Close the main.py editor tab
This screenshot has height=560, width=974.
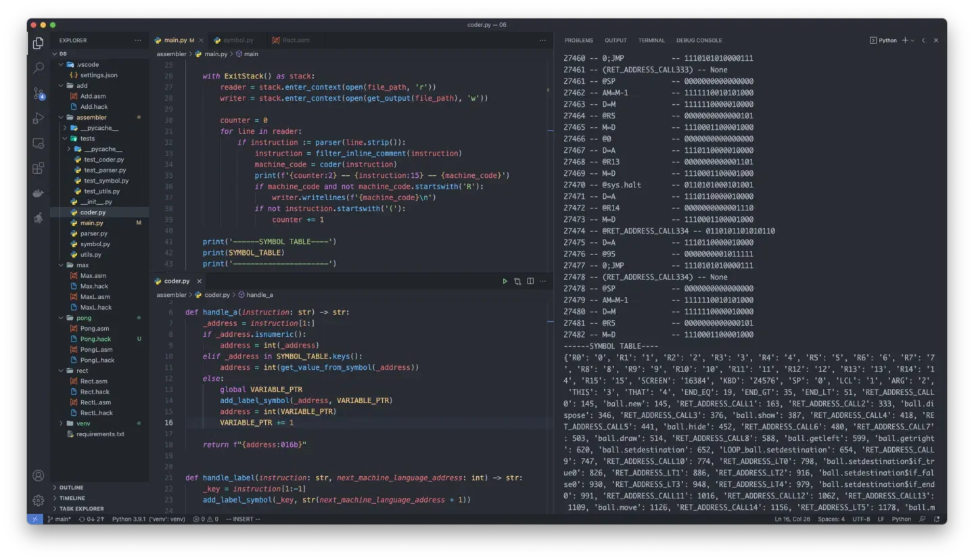tap(201, 41)
